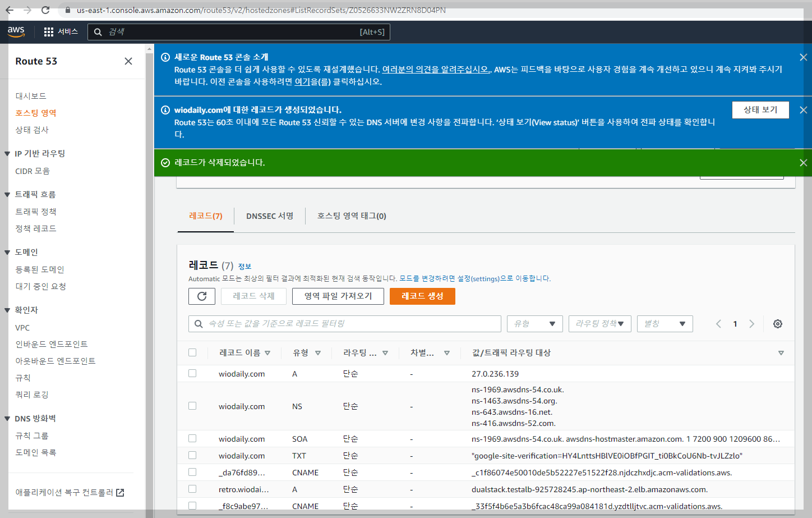
Task: Click the browser address bar
Action: [261, 10]
